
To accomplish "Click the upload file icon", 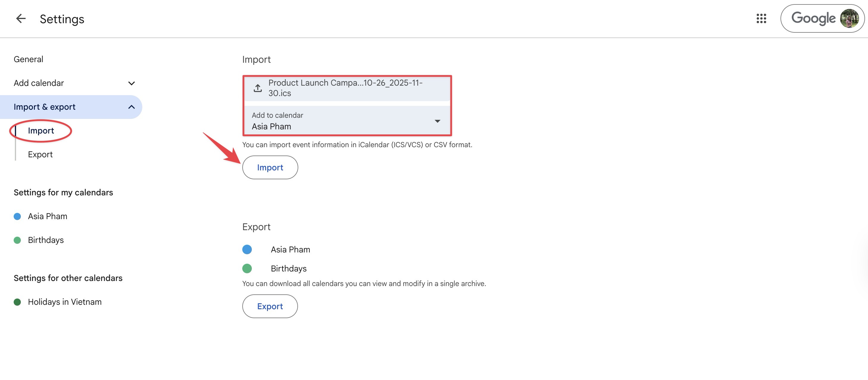I will click(x=257, y=88).
